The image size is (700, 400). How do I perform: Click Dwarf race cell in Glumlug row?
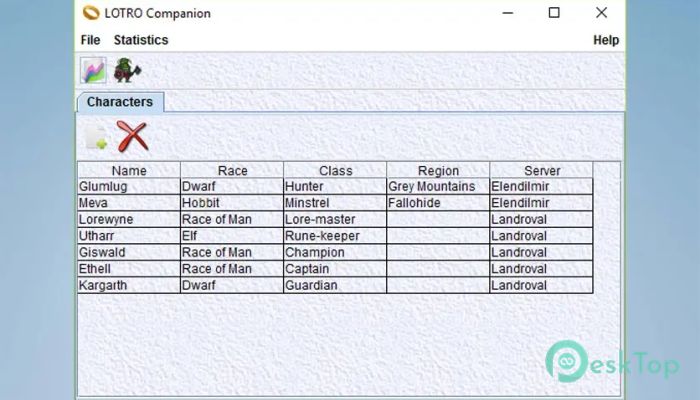pos(232,187)
